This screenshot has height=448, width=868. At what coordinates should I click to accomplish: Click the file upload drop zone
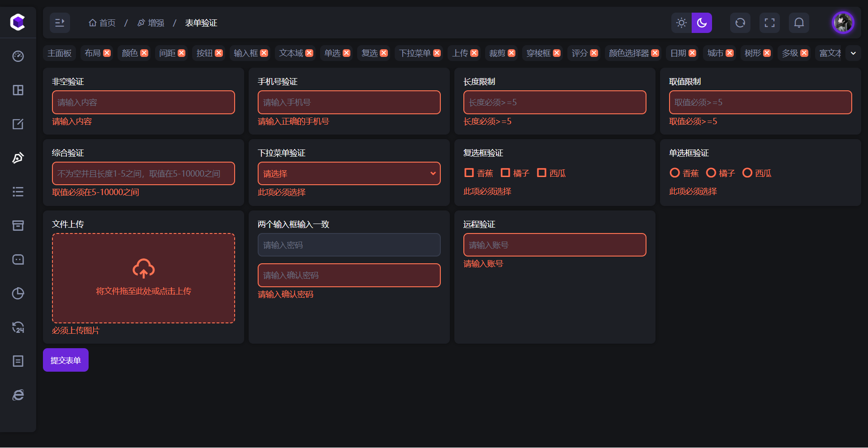click(143, 278)
